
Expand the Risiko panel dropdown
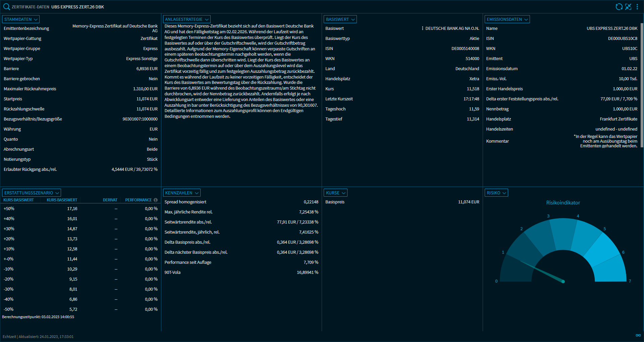[496, 193]
